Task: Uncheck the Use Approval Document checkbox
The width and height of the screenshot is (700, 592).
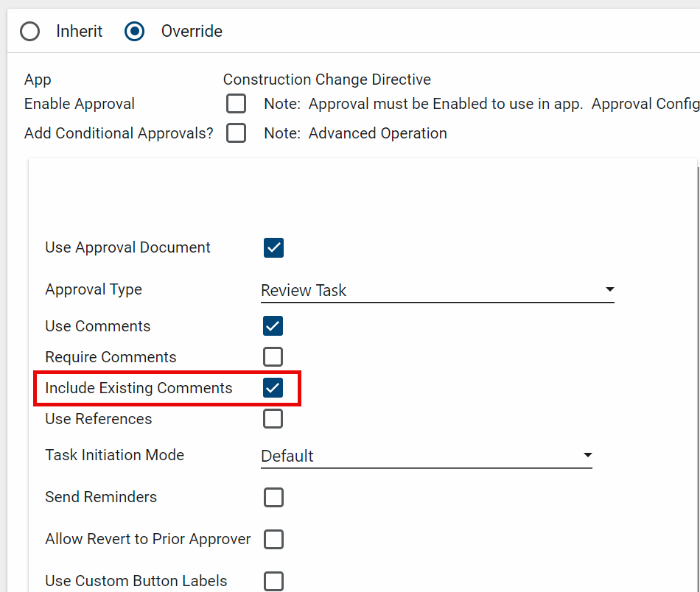Action: coord(273,247)
